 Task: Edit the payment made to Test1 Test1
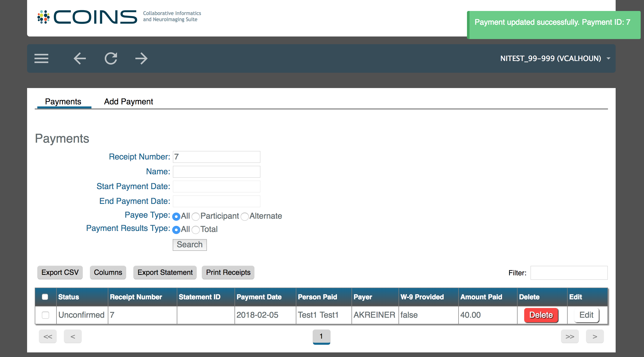586,315
